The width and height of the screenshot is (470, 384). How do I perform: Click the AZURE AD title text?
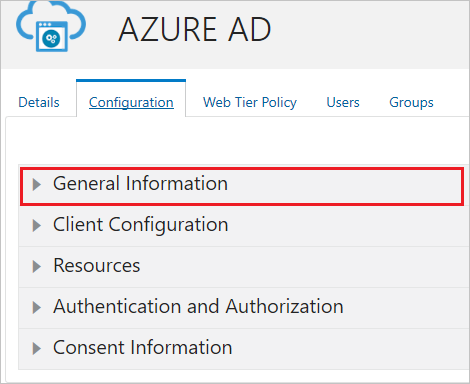coord(195,29)
